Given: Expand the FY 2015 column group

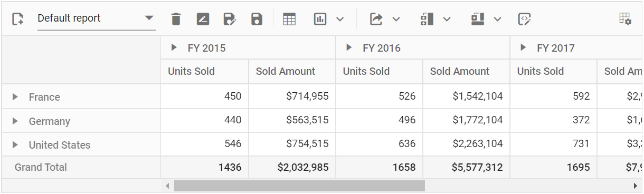Looking at the screenshot, I should (174, 47).
